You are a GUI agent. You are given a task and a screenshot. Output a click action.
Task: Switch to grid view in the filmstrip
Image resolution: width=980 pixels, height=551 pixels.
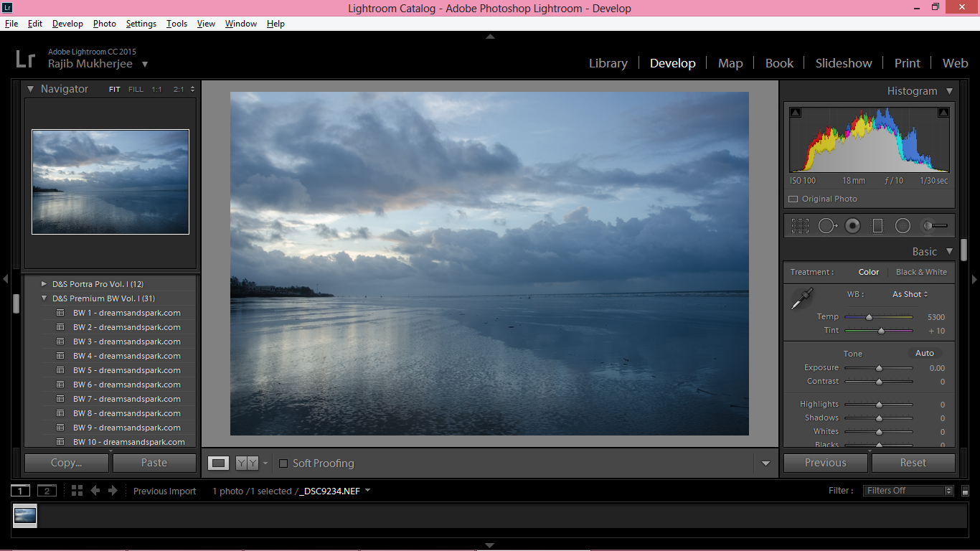pos(77,491)
